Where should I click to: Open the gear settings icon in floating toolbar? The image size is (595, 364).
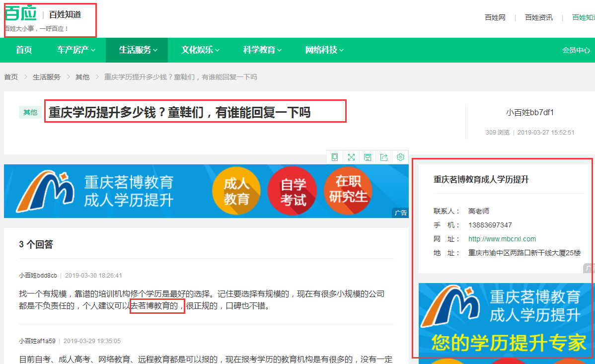click(400, 157)
